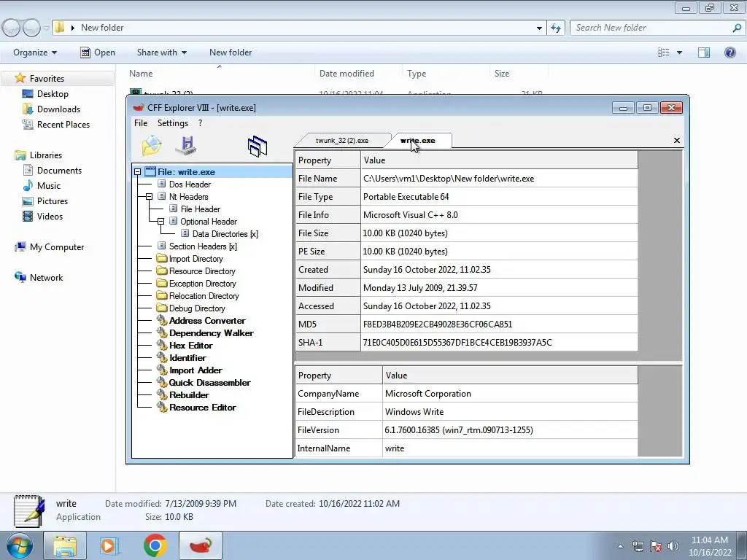Click the Explorer help icon
Image resolution: width=747 pixels, height=560 pixels.
(729, 52)
